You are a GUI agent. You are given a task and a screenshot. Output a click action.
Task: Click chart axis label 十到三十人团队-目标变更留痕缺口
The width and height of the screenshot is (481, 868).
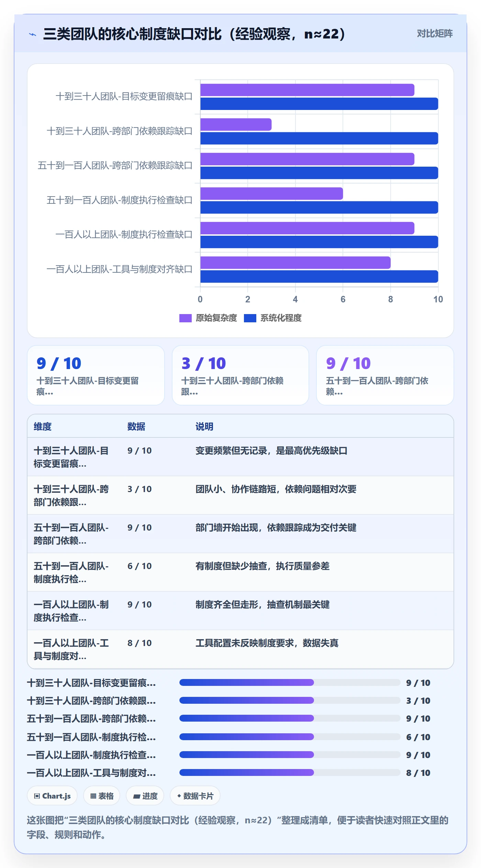124,97
